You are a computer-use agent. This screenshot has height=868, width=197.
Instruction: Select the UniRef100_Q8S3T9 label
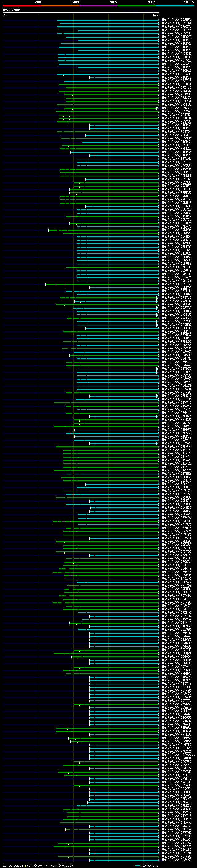coord(176,135)
